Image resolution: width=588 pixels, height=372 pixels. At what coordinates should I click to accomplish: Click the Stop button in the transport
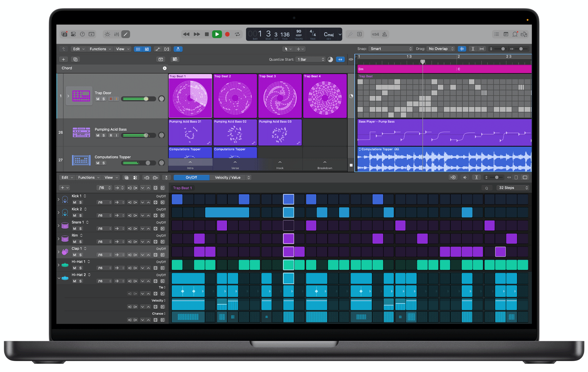[x=207, y=34]
